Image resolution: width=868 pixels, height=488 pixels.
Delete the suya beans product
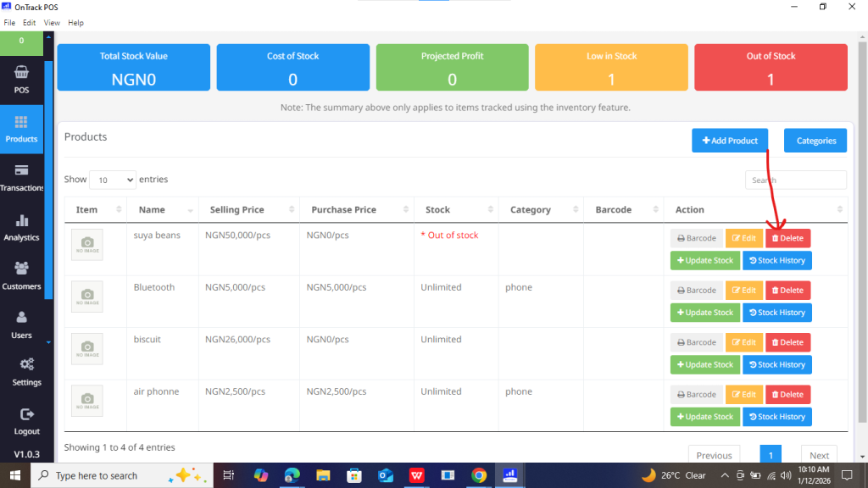coord(787,238)
